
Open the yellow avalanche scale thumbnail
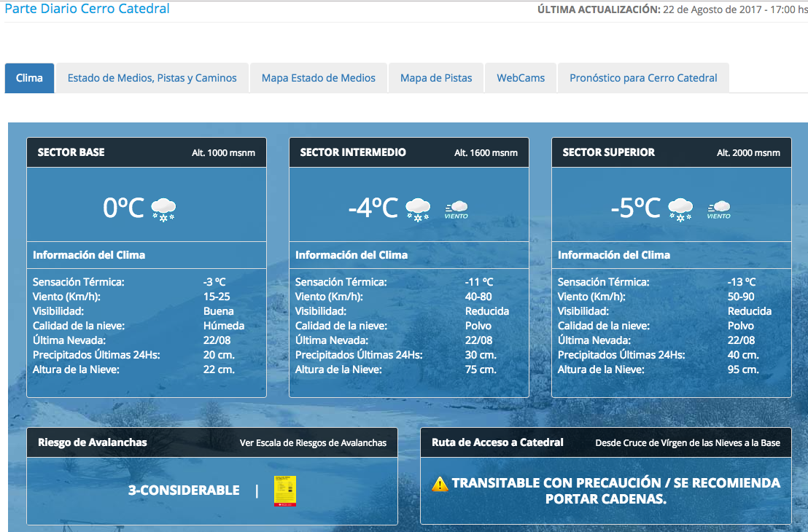coord(285,490)
